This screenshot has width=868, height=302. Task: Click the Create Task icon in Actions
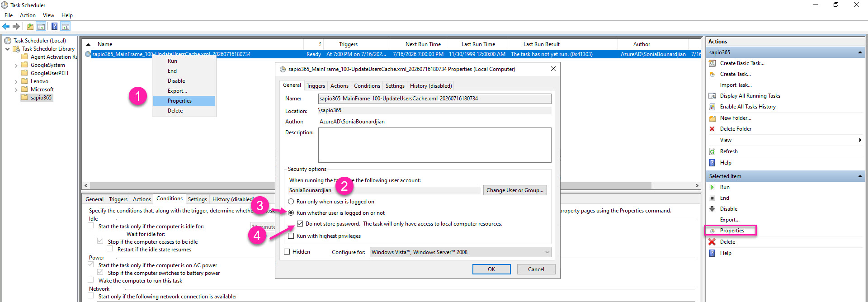(x=712, y=74)
